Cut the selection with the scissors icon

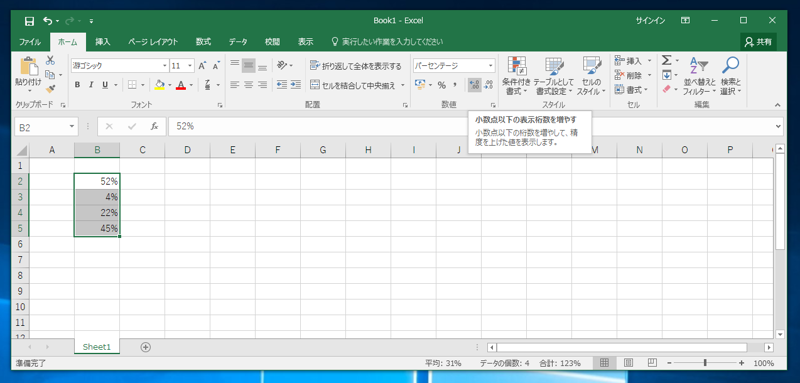point(50,60)
